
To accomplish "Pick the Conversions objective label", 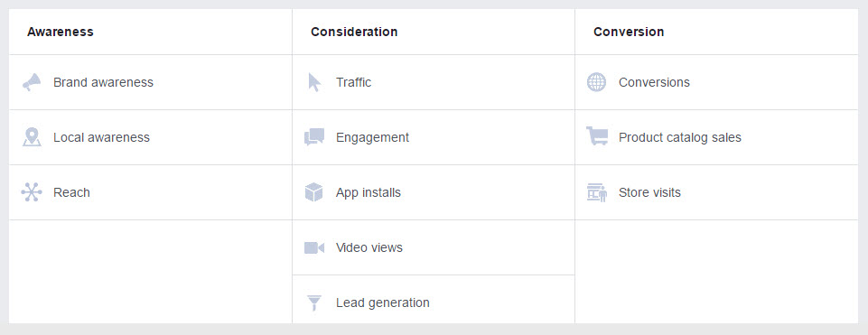I will [x=654, y=82].
